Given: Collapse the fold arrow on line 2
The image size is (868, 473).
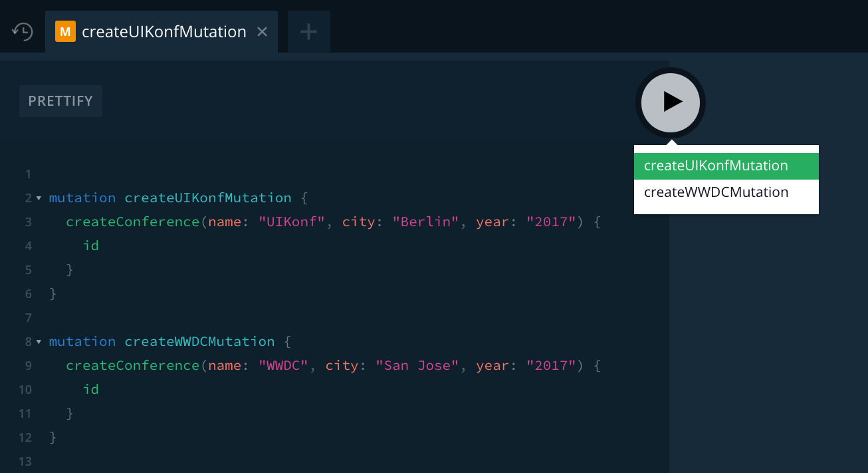Looking at the screenshot, I should pyautogui.click(x=39, y=198).
